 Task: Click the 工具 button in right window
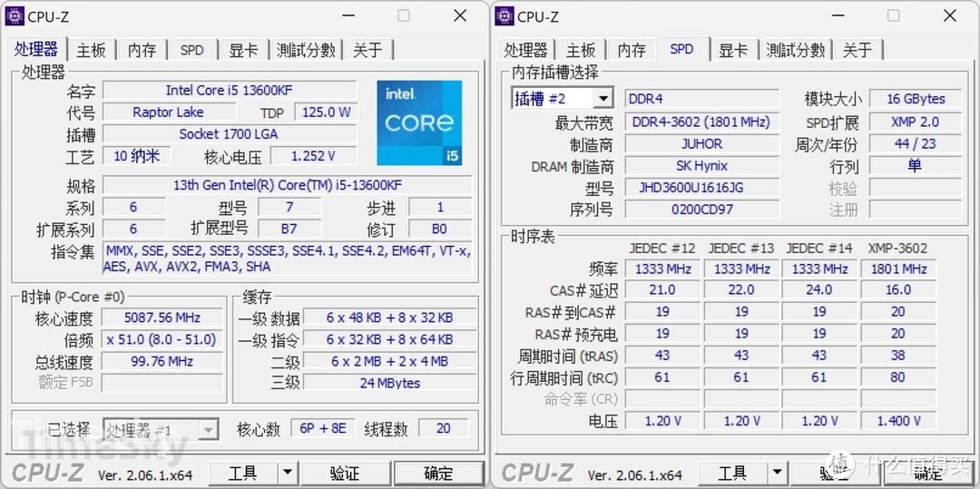(x=732, y=474)
